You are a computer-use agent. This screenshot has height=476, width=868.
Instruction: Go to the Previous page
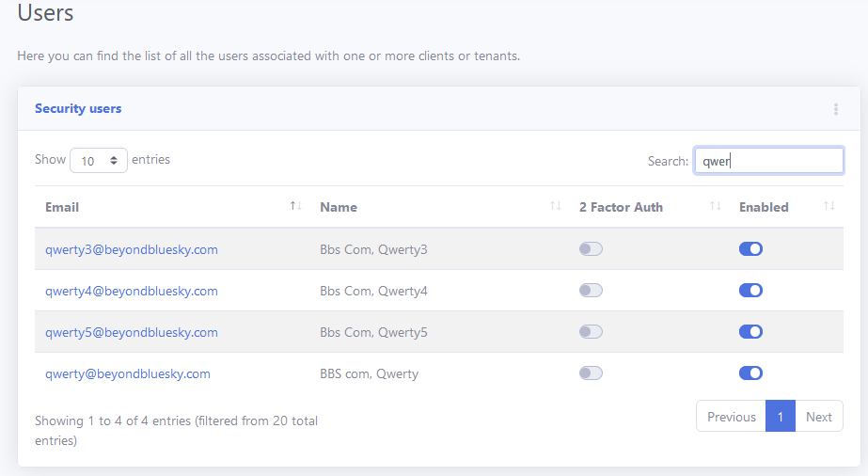click(x=731, y=417)
